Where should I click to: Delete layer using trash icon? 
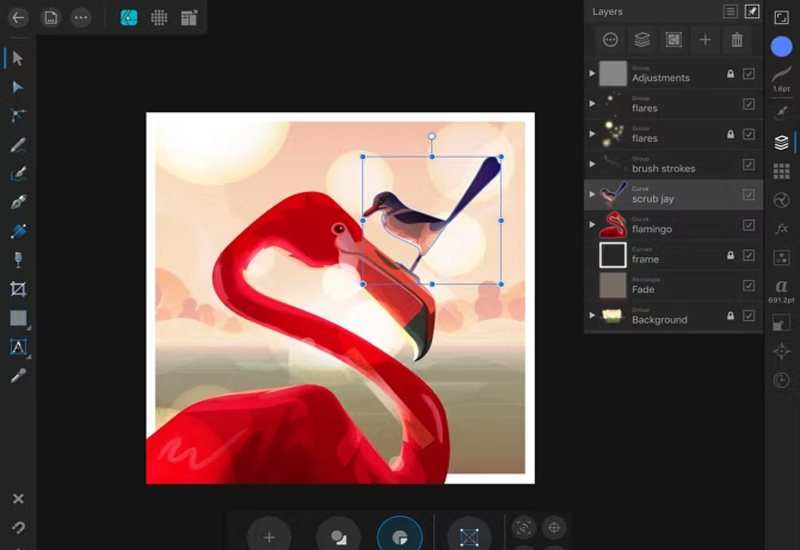pyautogui.click(x=737, y=40)
